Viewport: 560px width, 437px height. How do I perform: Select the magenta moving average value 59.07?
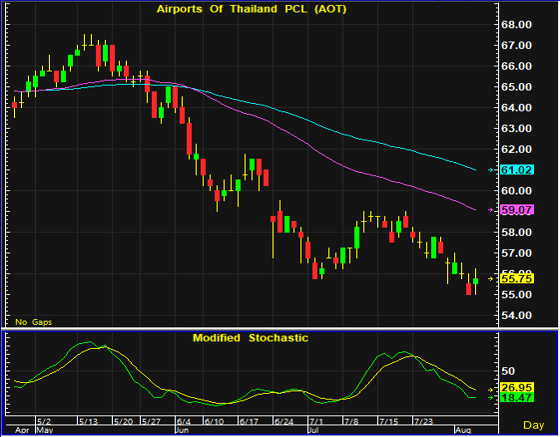pos(517,210)
